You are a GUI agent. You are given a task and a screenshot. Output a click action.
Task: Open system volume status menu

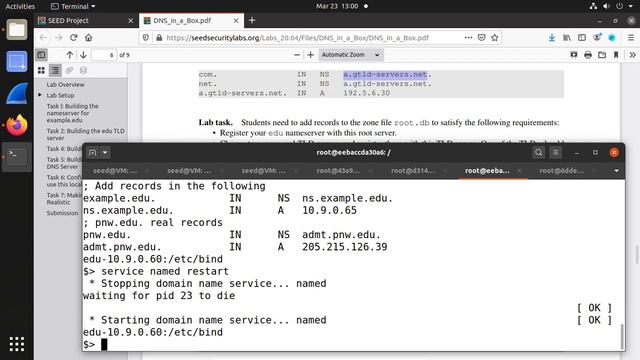click(607, 6)
